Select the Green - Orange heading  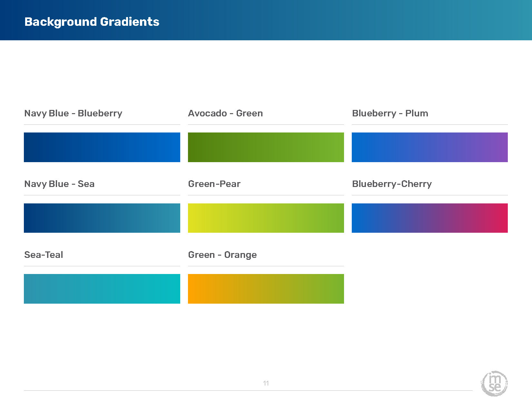(222, 255)
